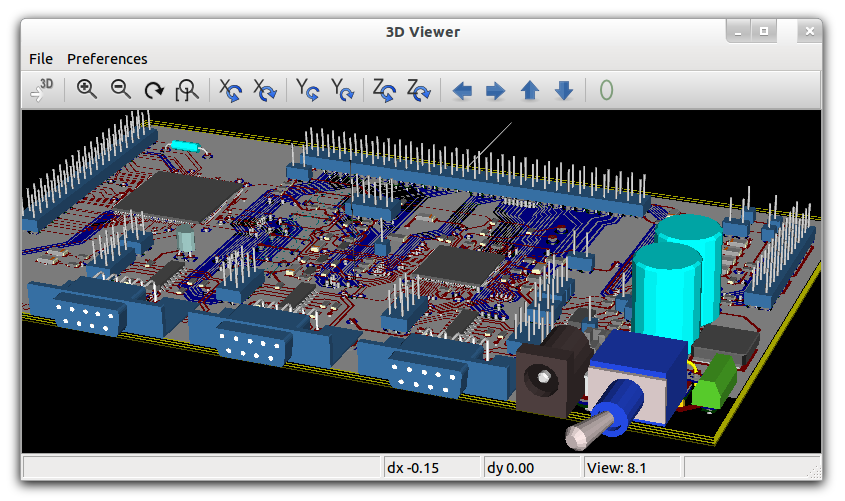Maximize the 3D Viewer window
Screen dimensions: 845x501
764,31
